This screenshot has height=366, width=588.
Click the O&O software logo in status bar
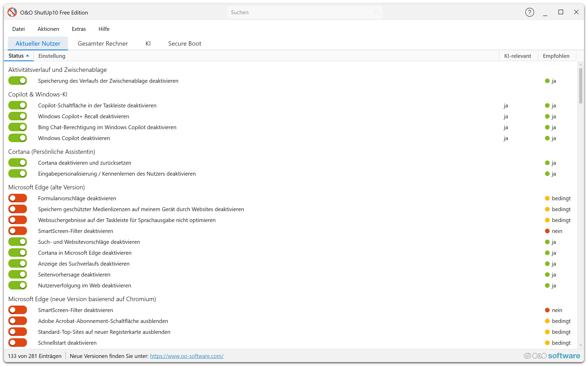point(552,356)
